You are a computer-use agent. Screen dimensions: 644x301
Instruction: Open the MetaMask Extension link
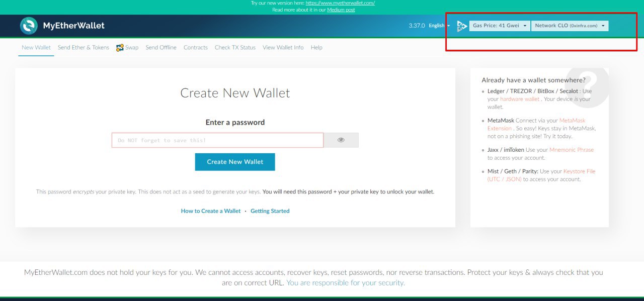tap(536, 124)
